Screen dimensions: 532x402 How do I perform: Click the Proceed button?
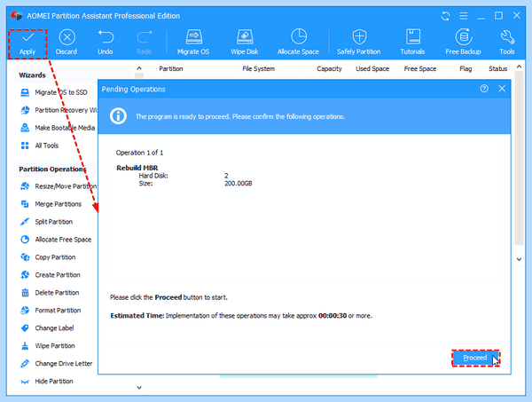pyautogui.click(x=475, y=358)
